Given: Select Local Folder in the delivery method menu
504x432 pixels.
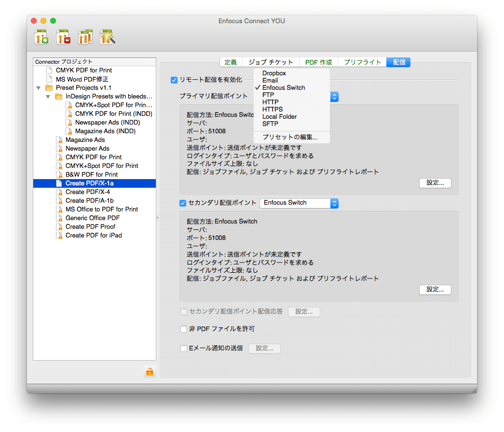Looking at the screenshot, I should pos(291,117).
